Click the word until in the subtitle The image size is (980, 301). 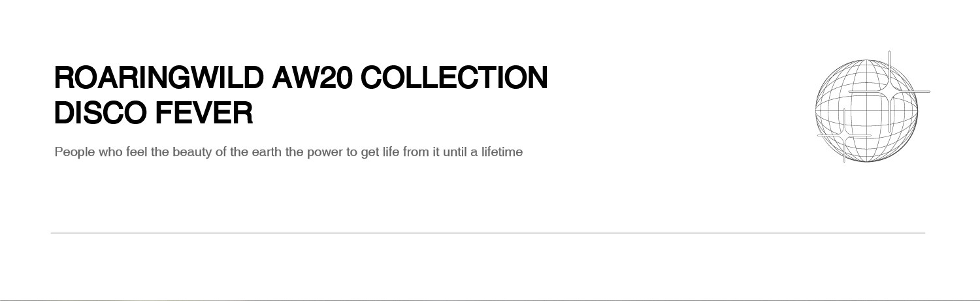tap(455, 152)
